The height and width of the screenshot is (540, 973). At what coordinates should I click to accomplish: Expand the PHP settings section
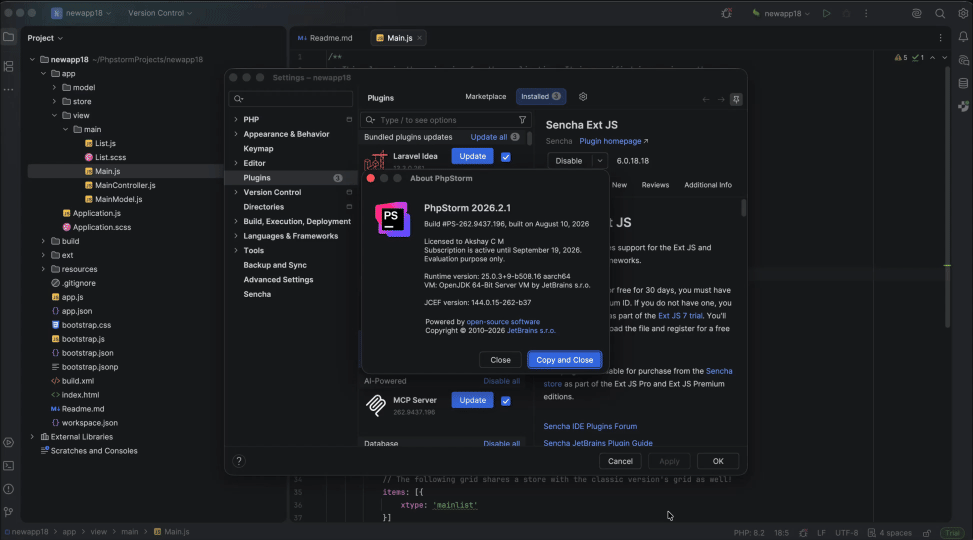click(236, 119)
